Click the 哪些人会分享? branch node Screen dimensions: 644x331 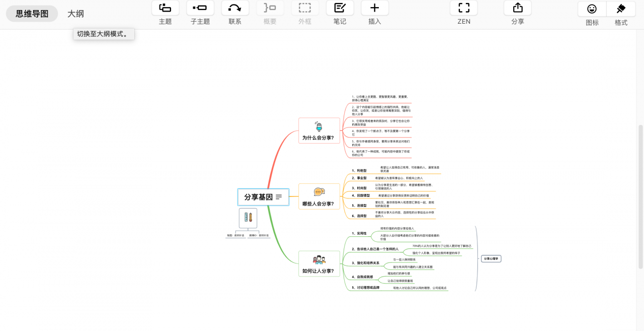tap(318, 196)
